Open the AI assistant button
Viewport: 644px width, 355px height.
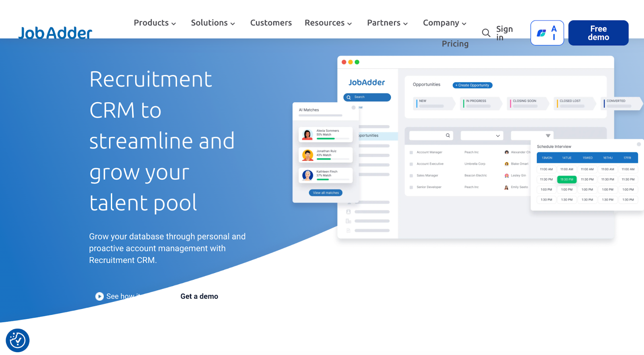[x=547, y=33]
